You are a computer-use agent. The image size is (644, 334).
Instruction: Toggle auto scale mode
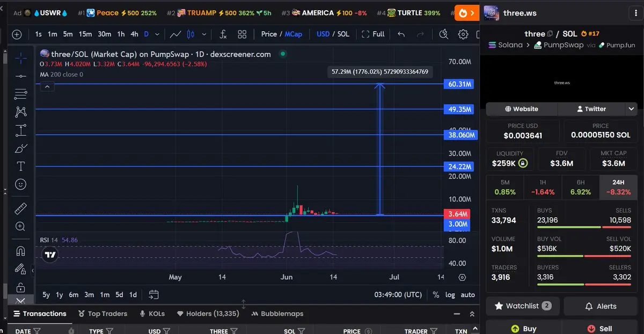click(x=467, y=295)
